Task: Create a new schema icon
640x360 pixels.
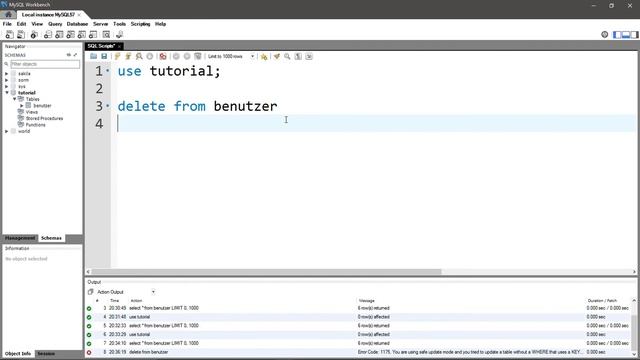Action: pos(48,35)
